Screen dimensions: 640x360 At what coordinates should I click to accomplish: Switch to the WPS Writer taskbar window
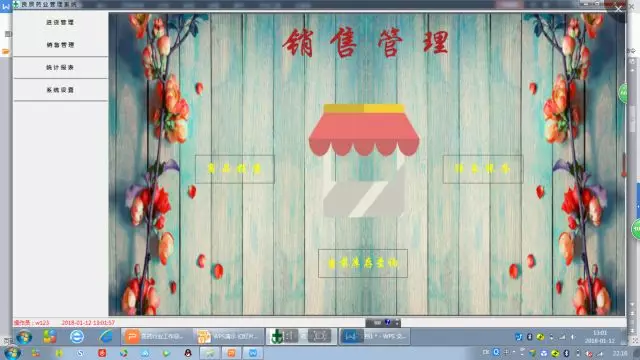point(374,337)
